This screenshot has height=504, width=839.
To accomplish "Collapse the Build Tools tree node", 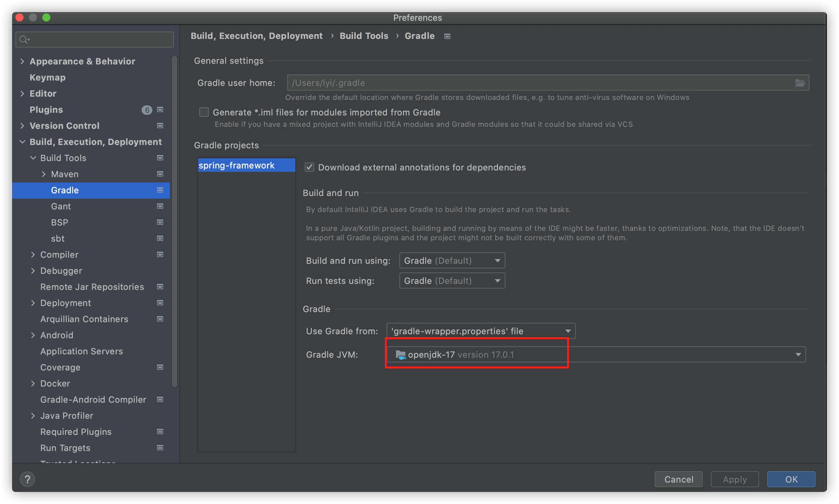I will (33, 158).
